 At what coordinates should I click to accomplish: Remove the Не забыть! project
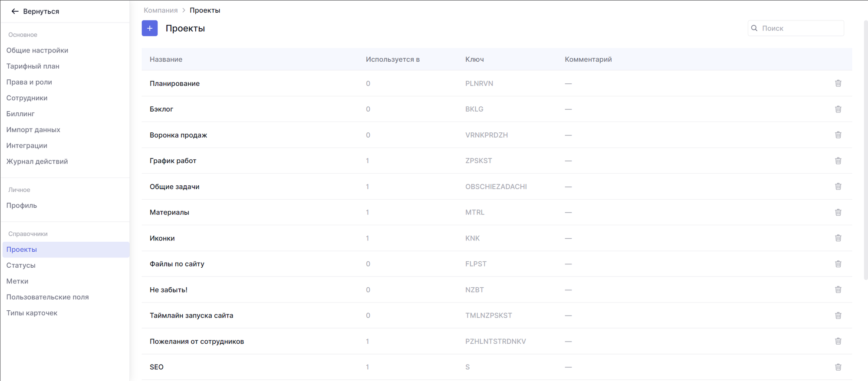838,289
